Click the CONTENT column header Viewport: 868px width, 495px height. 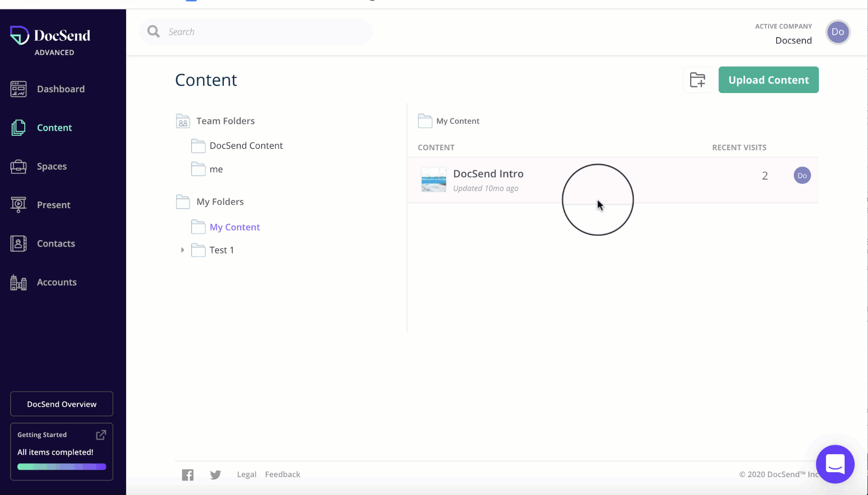coord(436,148)
